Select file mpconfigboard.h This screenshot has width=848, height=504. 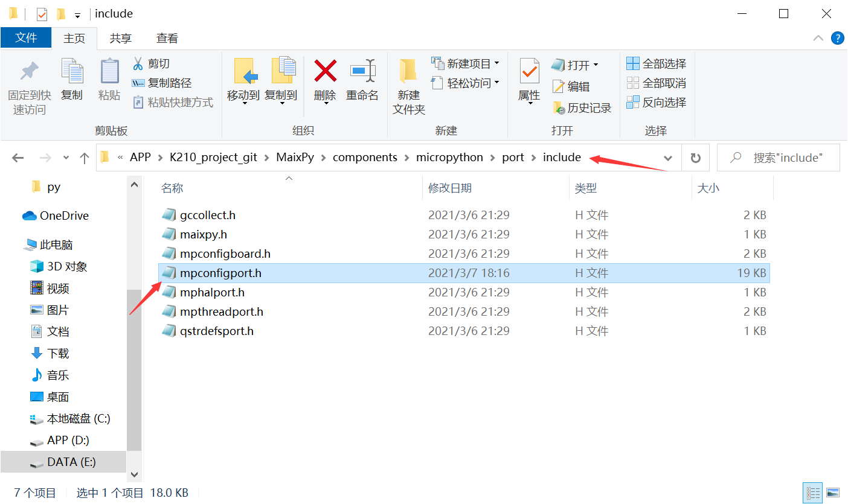coord(464,254)
